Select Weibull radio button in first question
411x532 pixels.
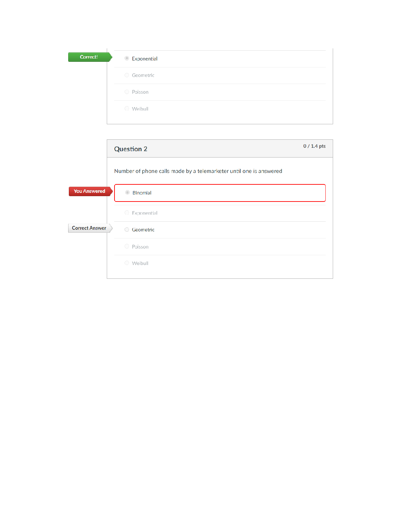tap(127, 109)
